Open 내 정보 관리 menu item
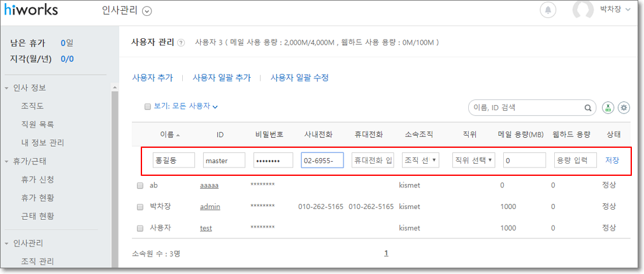The width and height of the screenshot is (644, 274). (43, 143)
